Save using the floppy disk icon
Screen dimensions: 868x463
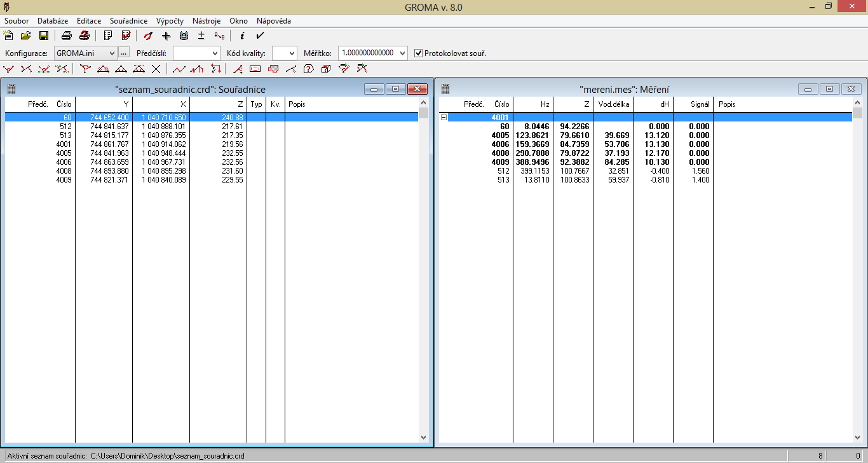44,36
